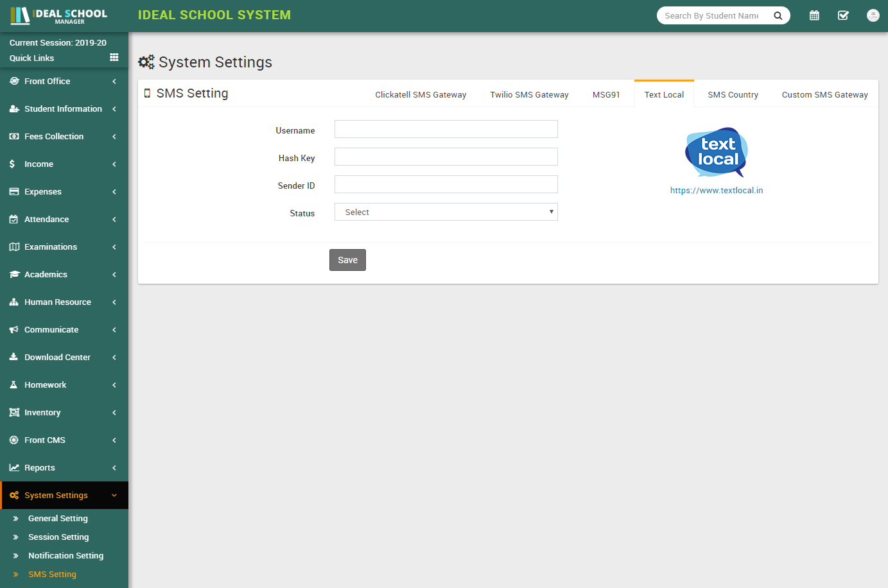Click the IDEAL SCHOOL SYSTEM title
Viewport: 888px width, 588px height.
[x=214, y=15]
